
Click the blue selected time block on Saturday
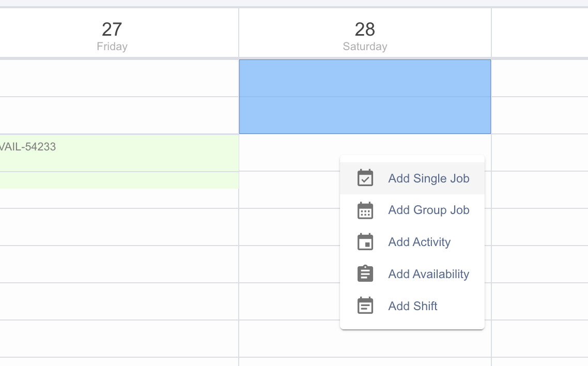365,96
